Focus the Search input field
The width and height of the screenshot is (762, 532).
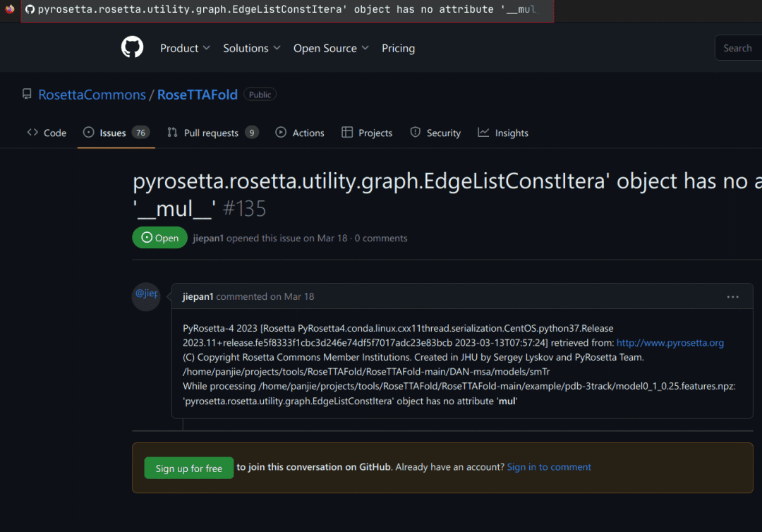[x=738, y=48]
